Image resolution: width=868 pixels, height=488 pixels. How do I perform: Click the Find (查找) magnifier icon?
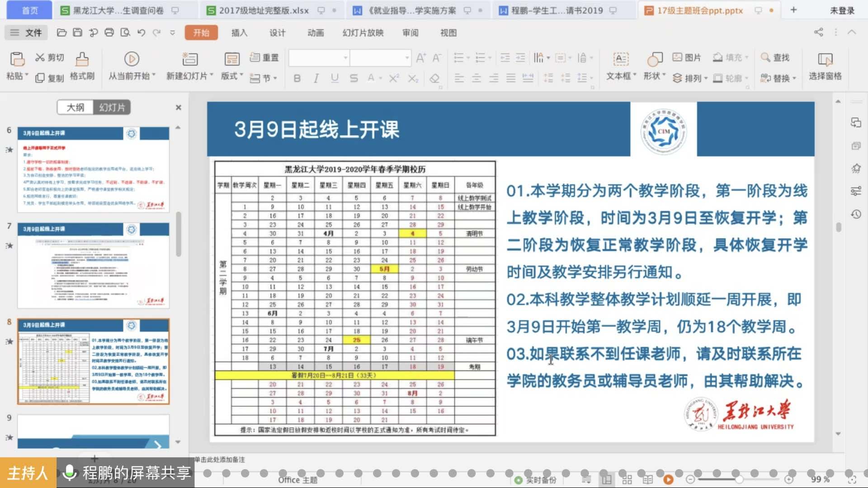click(x=765, y=57)
